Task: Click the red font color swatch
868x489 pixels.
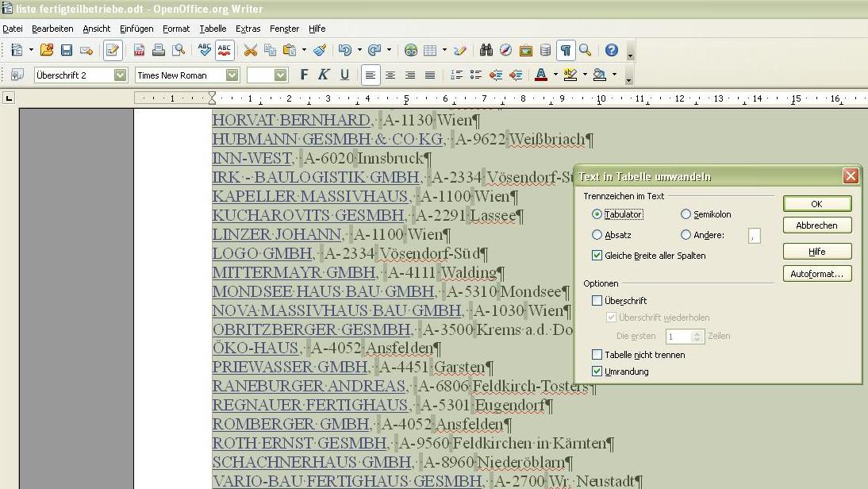Action: 541,75
